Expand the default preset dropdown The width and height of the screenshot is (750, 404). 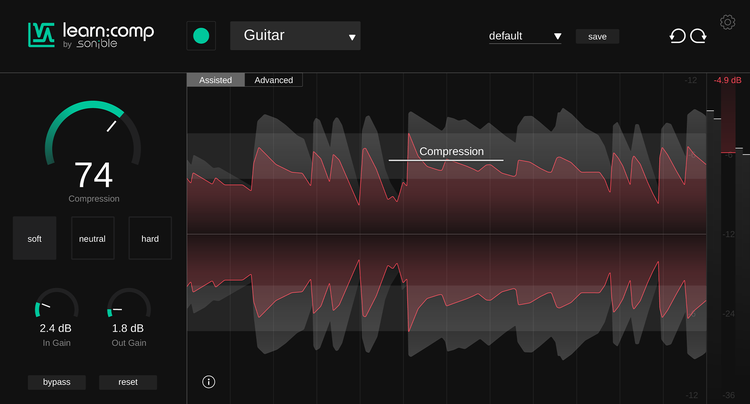pyautogui.click(x=525, y=36)
